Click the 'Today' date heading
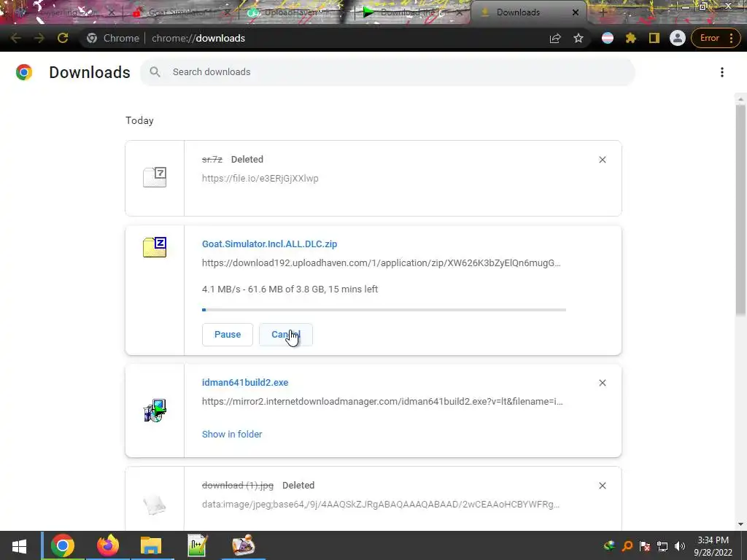The image size is (747, 560). 139,120
